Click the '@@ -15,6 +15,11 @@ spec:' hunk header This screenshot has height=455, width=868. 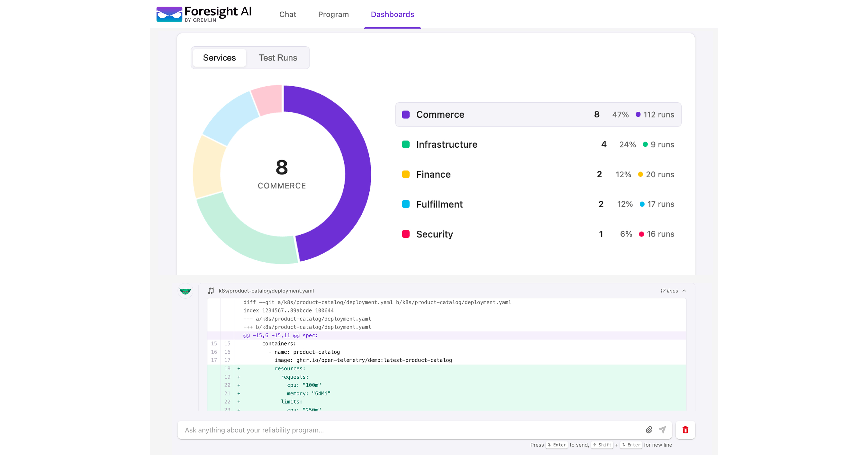coord(280,336)
